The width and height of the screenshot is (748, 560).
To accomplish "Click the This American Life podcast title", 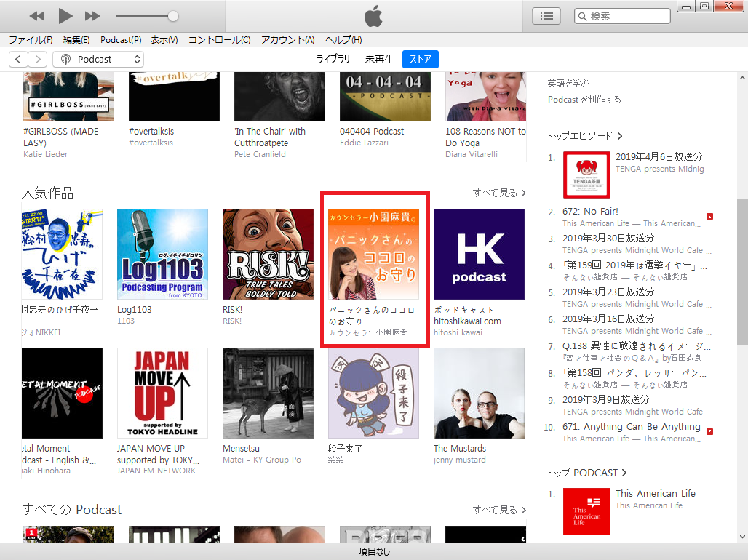I will [x=656, y=494].
